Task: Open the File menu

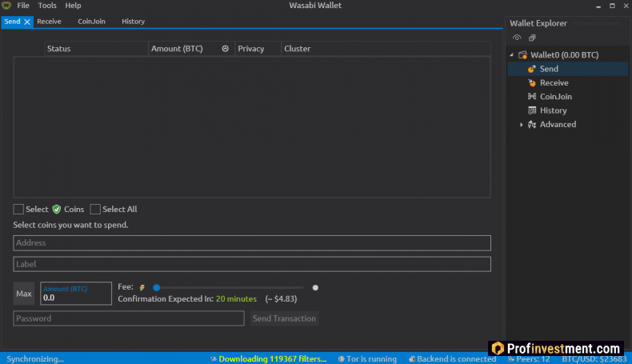Action: click(23, 6)
